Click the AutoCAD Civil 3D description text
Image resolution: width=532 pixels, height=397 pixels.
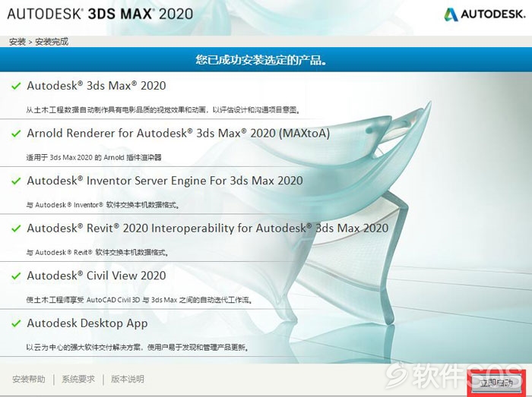pyautogui.click(x=139, y=300)
